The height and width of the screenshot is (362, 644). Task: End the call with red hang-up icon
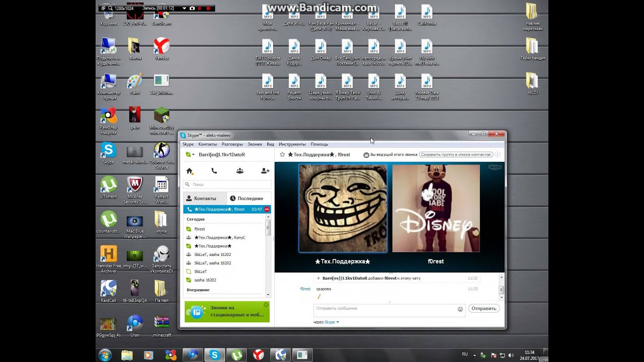pos(267,209)
